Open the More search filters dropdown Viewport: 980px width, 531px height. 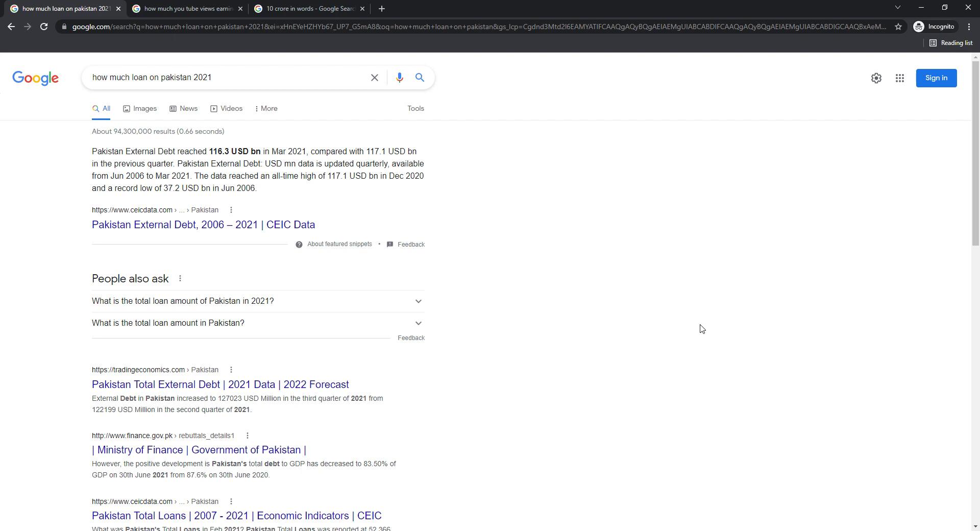(x=266, y=109)
